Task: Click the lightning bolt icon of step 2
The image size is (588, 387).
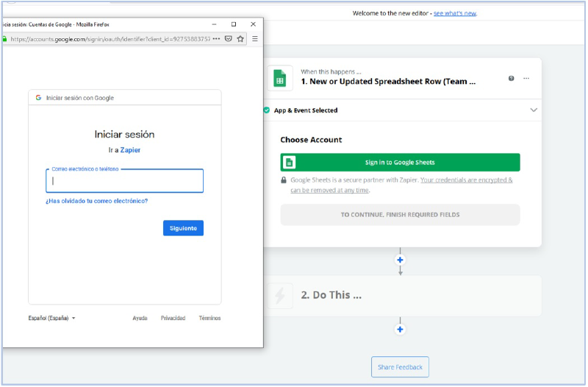Action: click(280, 296)
